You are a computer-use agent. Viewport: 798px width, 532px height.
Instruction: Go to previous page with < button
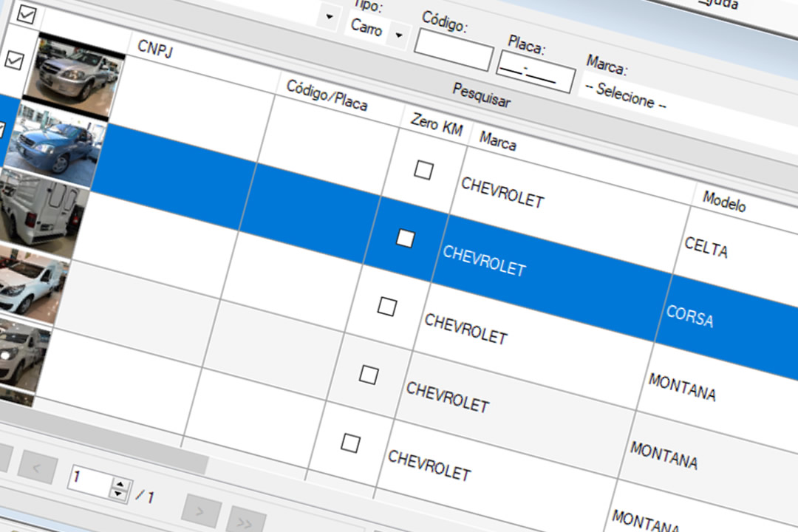pyautogui.click(x=37, y=467)
